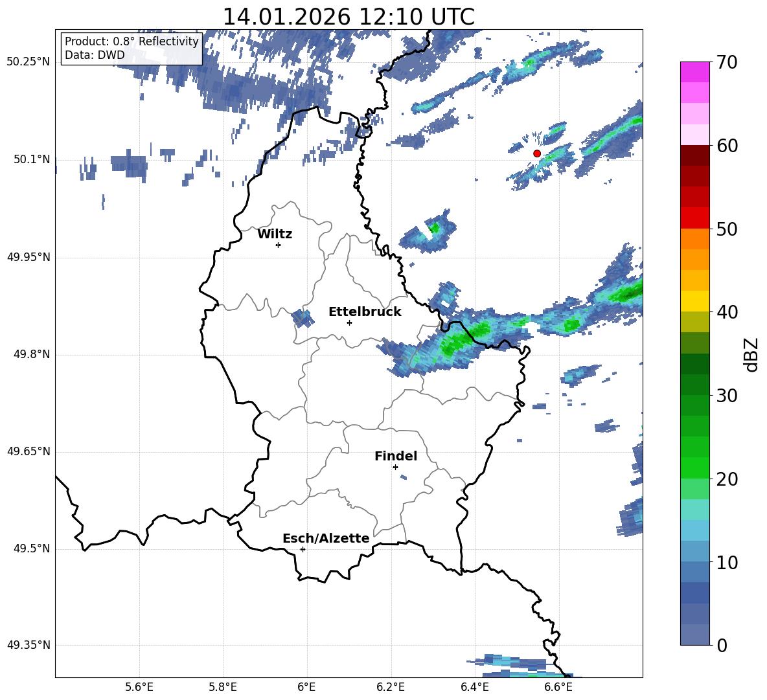
Task: Select the Ettelbruck city label
Action: [x=365, y=312]
